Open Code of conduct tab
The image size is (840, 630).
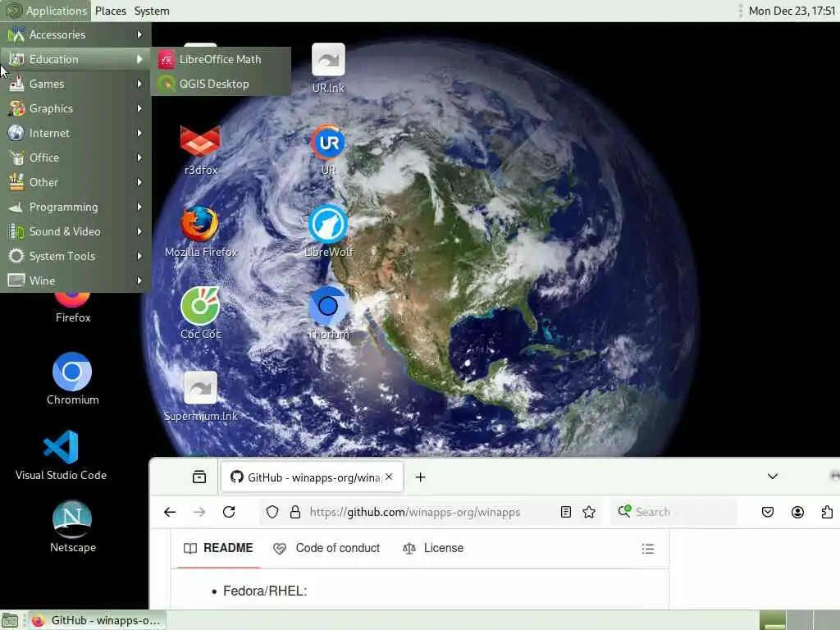tap(326, 548)
